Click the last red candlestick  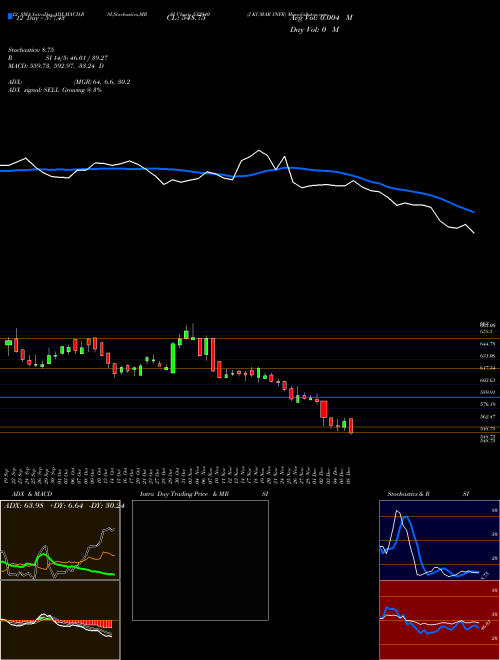pyautogui.click(x=351, y=426)
